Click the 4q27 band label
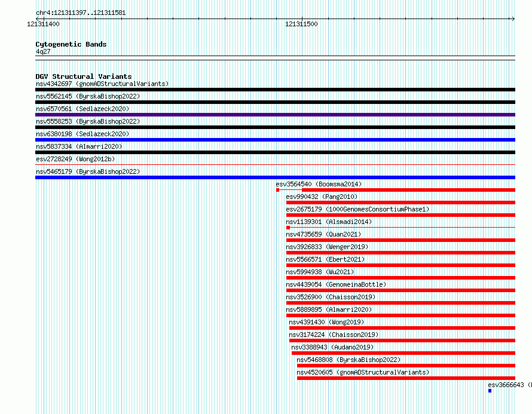Image resolution: width=532 pixels, height=414 pixels. pyautogui.click(x=43, y=51)
